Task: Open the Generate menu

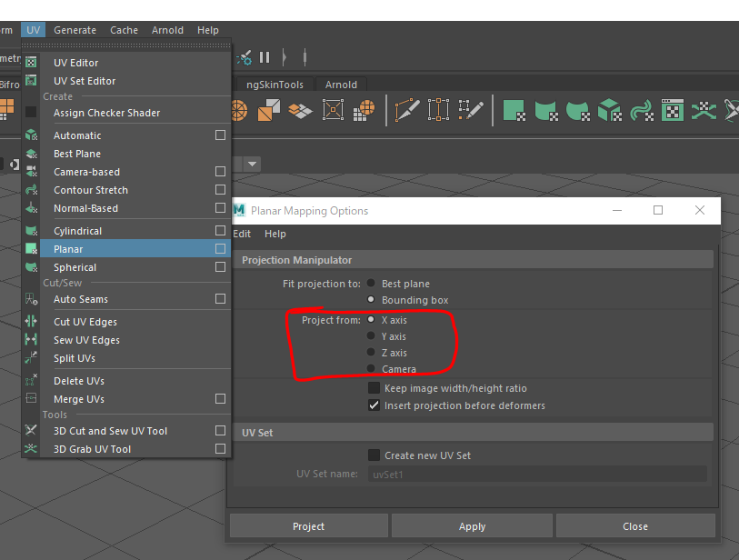Action: (x=75, y=30)
